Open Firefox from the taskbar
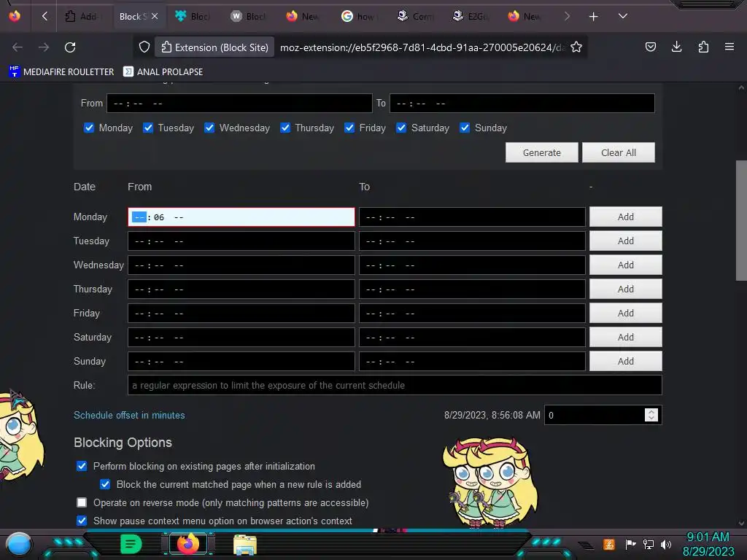 (x=187, y=544)
